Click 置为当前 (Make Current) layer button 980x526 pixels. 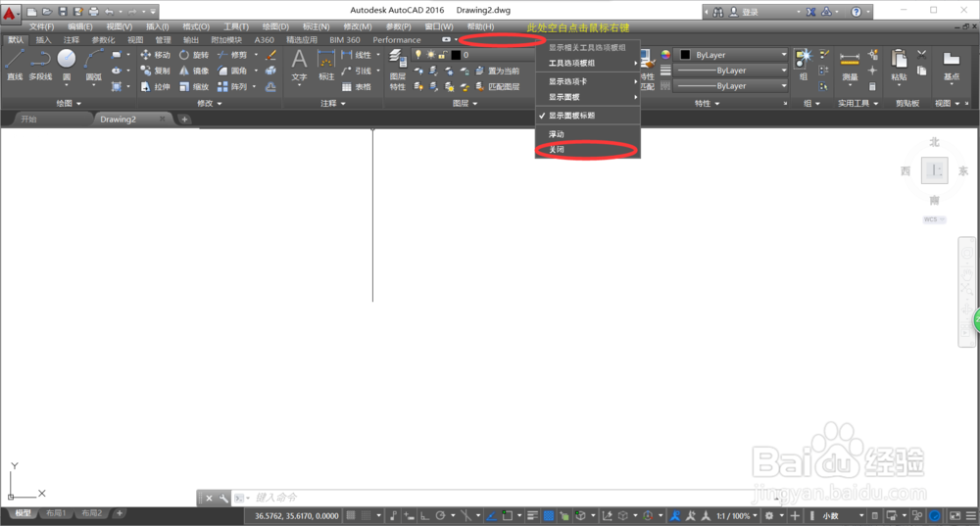click(497, 71)
